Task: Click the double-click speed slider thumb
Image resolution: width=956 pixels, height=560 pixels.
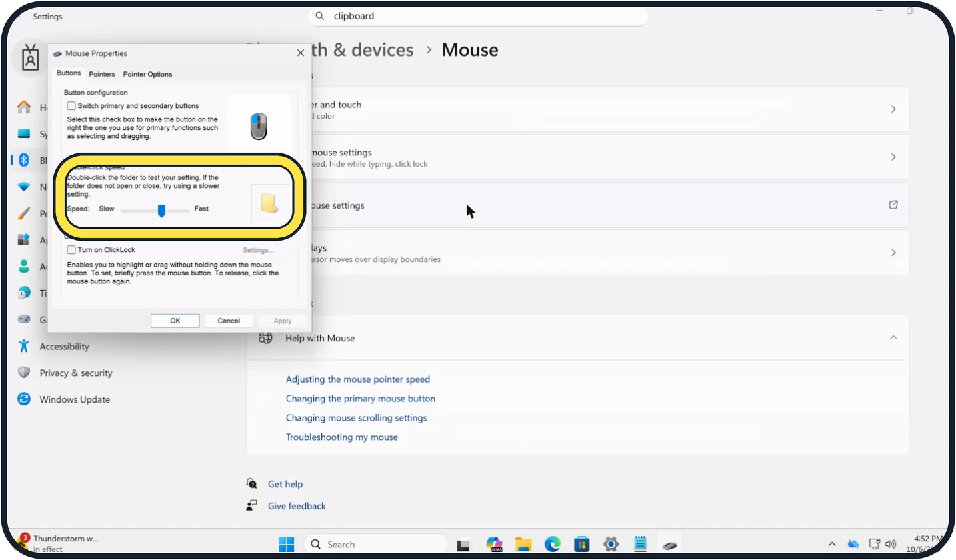Action: click(x=161, y=211)
